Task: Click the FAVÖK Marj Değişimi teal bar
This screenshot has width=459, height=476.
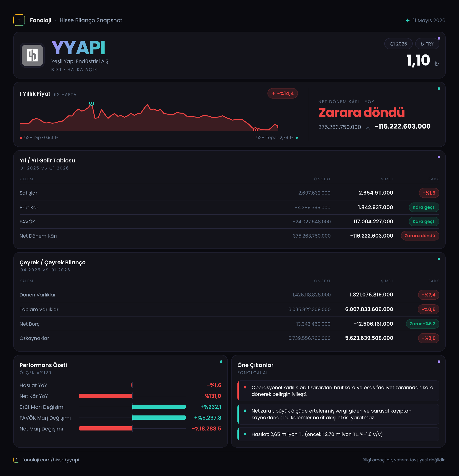Action: [x=159, y=418]
